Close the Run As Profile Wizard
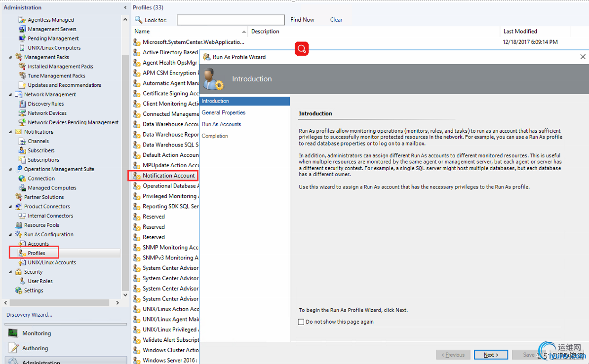Screen dimensions: 589x364 (583, 57)
